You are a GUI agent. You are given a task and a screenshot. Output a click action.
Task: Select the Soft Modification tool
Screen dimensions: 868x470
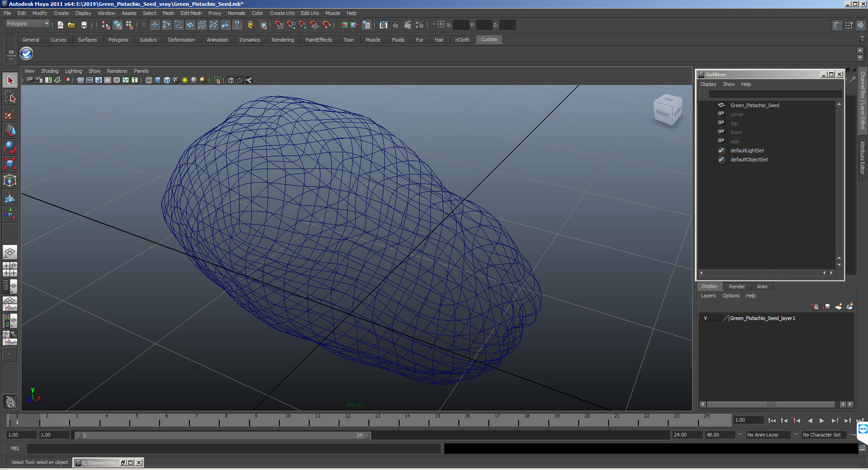click(10, 197)
